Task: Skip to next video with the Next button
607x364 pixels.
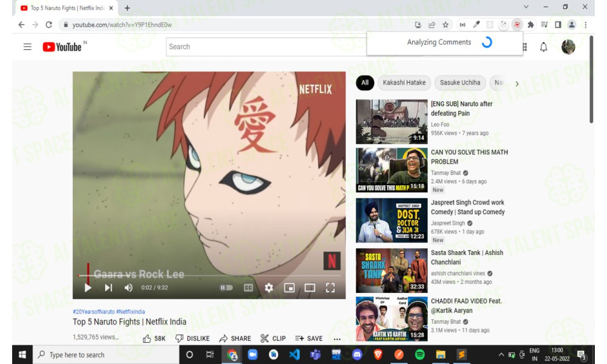Action: (109, 288)
